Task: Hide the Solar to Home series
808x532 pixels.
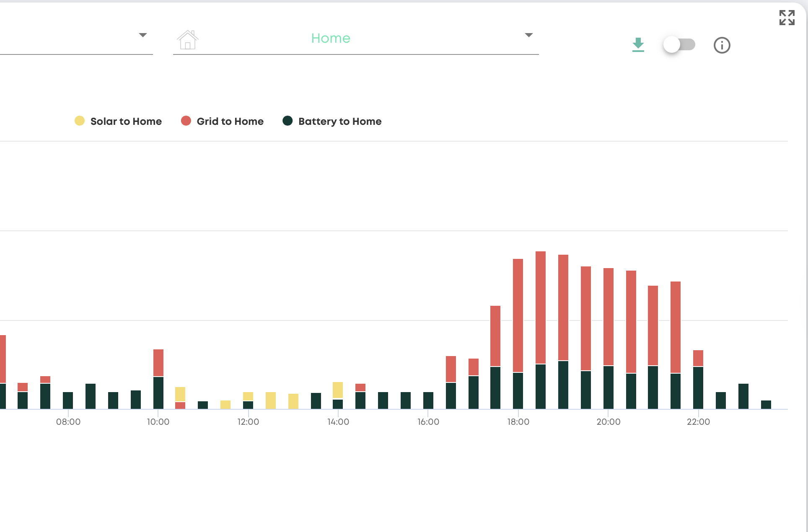Action: [x=118, y=121]
